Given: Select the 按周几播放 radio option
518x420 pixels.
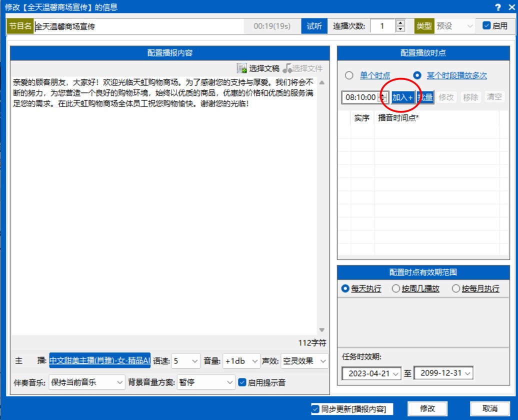Looking at the screenshot, I should pos(395,288).
